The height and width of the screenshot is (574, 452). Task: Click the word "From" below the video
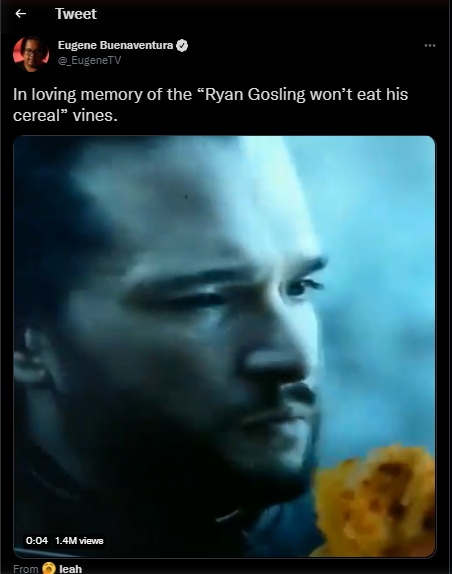(26, 569)
